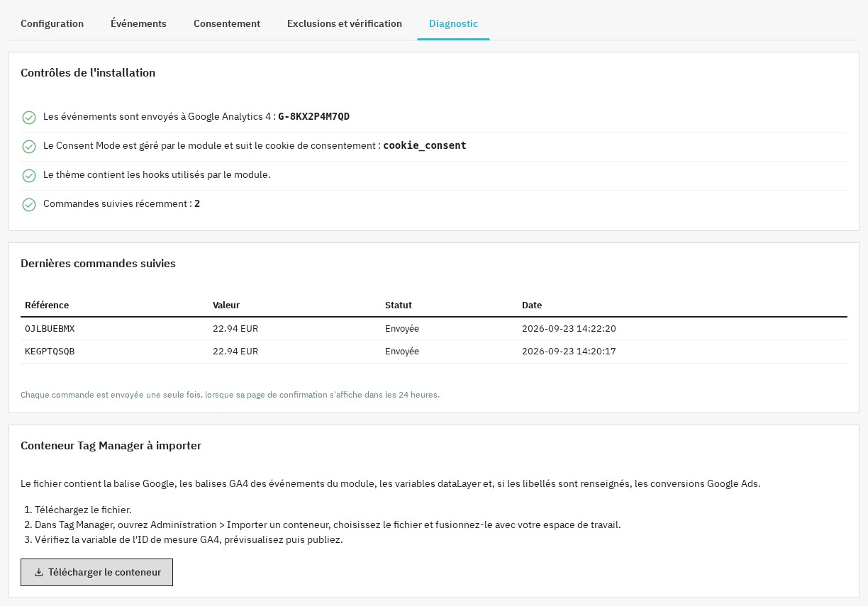868x606 pixels.
Task: Click the download icon in Télécharger button
Action: (39, 572)
